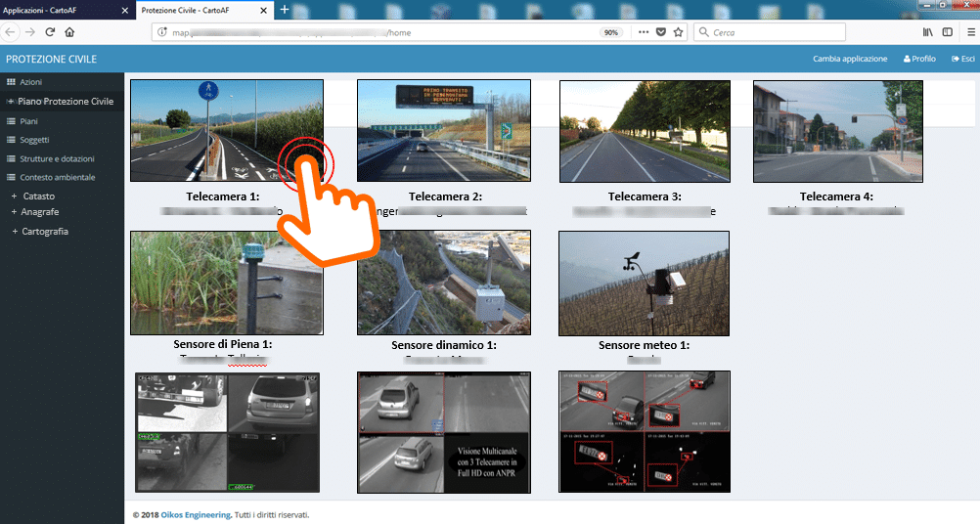Reload the page with the refresh icon
980x524 pixels.
[x=50, y=32]
